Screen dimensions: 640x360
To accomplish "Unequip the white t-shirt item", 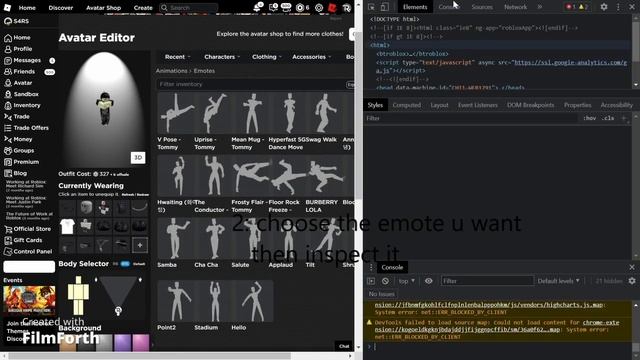I will point(67,226).
